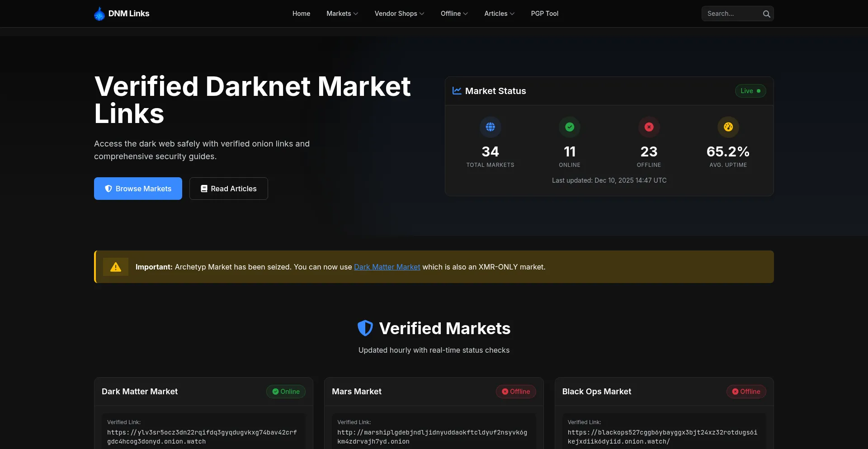
Task: Expand the Markets dropdown in the navbar
Action: (x=342, y=14)
